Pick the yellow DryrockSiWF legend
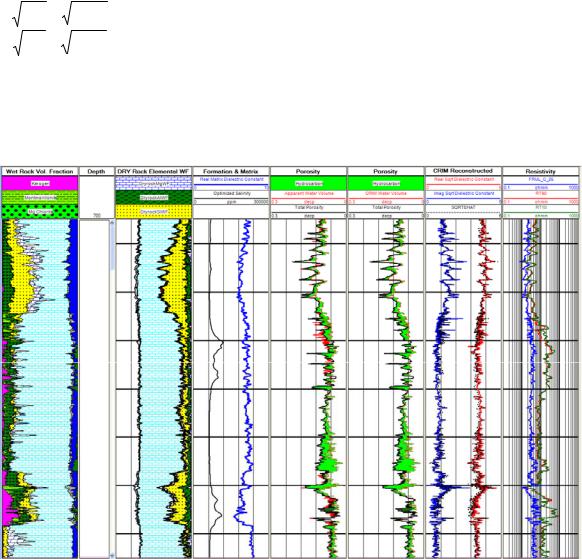Screen dimensions: 582x559 pyautogui.click(x=154, y=212)
